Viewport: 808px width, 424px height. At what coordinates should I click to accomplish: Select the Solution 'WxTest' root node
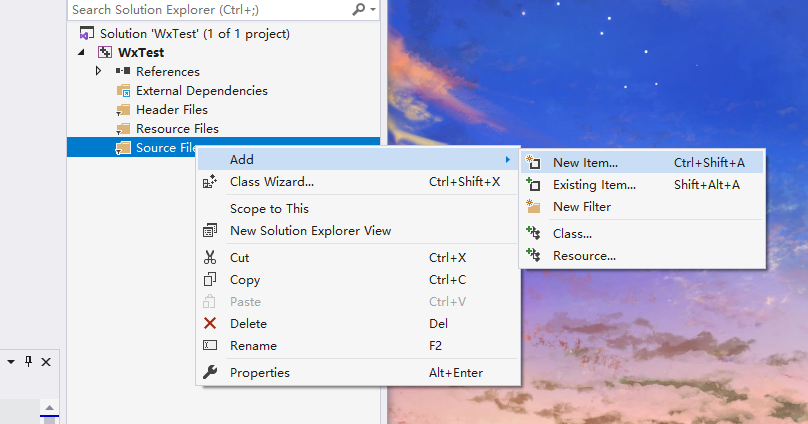tap(195, 34)
